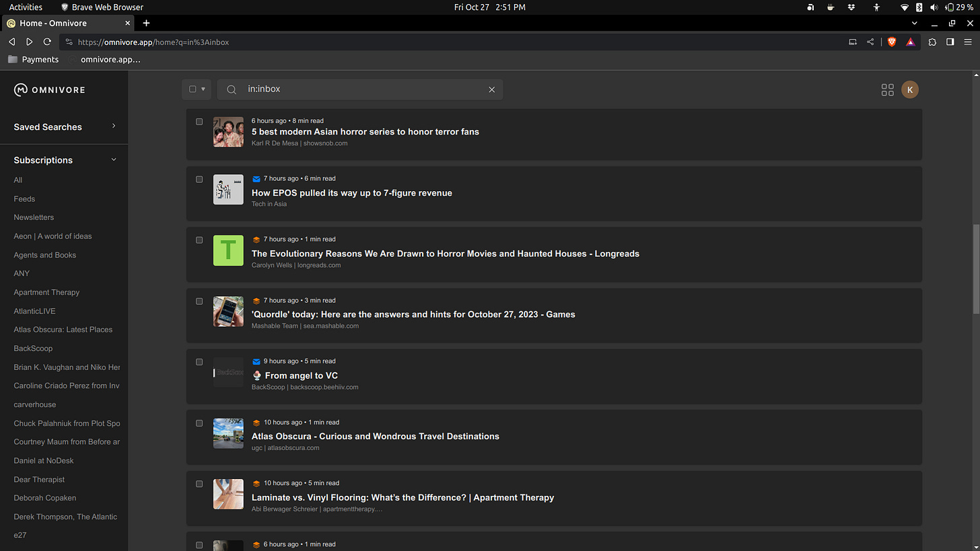This screenshot has height=551, width=980.
Task: Click the volume speaker icon in top bar
Action: click(934, 7)
